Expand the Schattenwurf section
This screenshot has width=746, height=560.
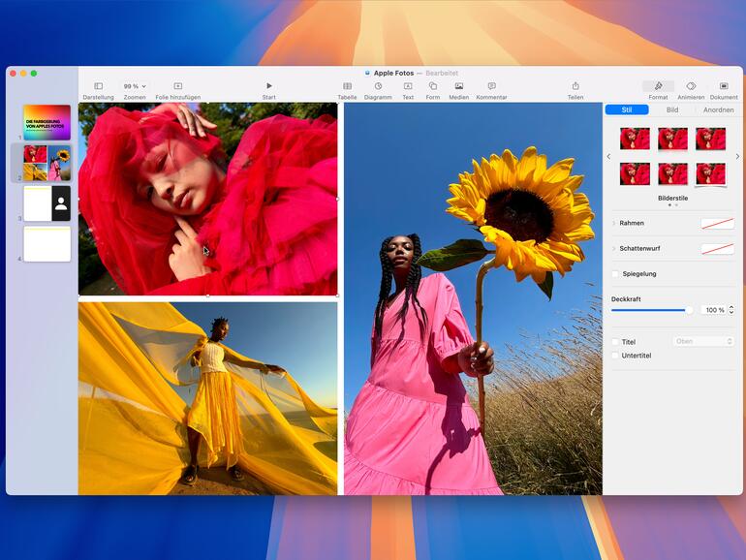[x=614, y=249]
